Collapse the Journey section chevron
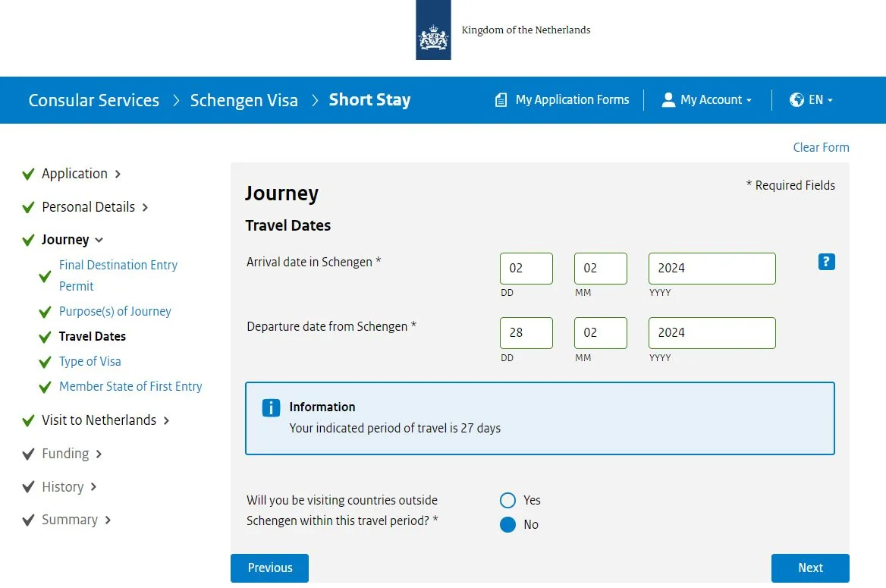The width and height of the screenshot is (886, 588). 98,240
